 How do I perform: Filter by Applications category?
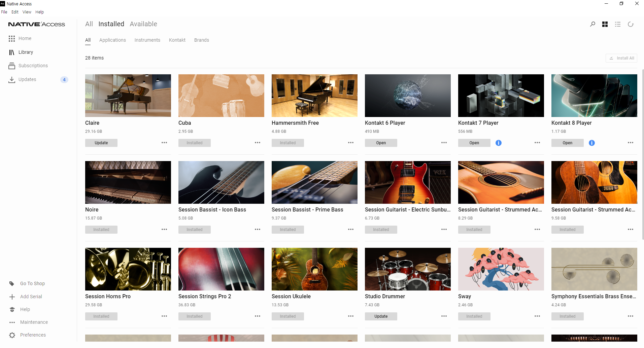pos(112,40)
